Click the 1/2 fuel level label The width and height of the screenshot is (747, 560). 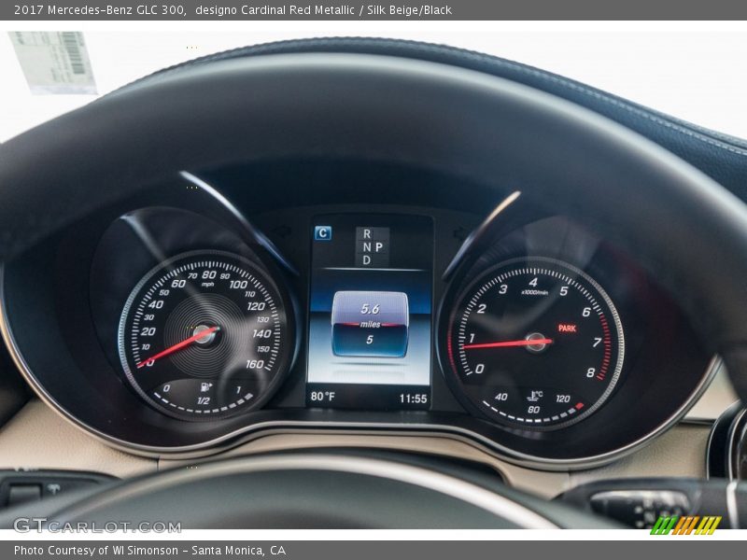click(204, 401)
